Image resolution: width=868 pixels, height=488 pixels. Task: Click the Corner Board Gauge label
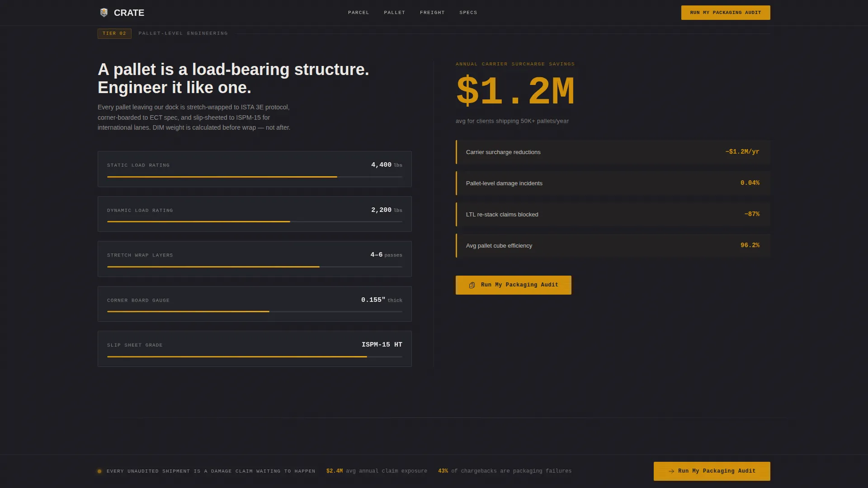click(138, 300)
